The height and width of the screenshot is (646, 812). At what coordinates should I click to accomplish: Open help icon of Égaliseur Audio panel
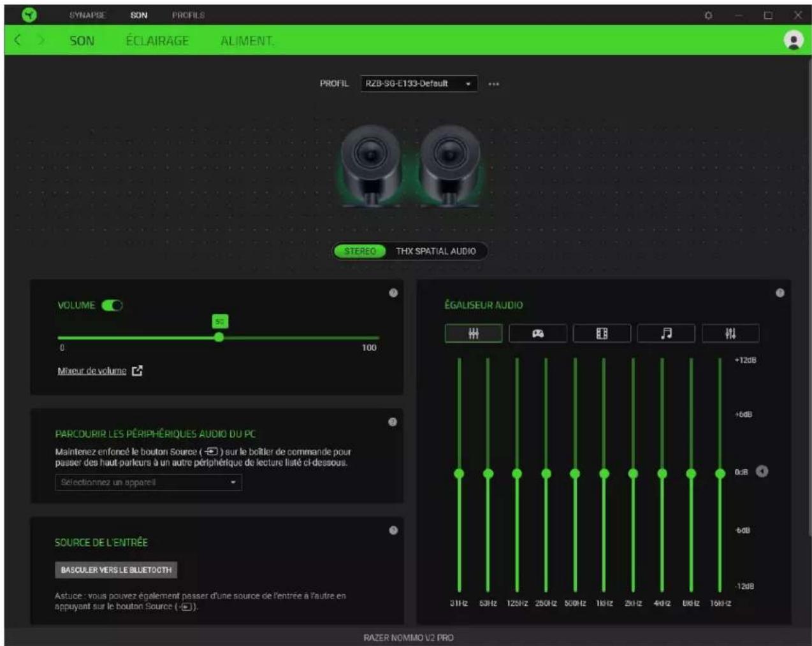(x=779, y=292)
